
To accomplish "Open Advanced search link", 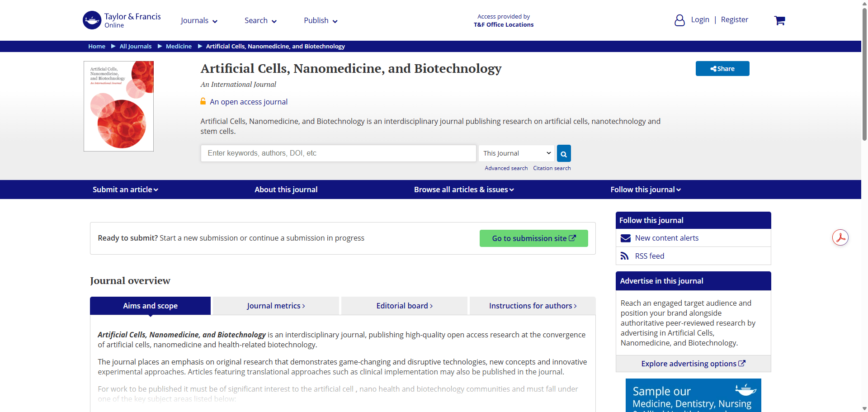I will [x=506, y=168].
